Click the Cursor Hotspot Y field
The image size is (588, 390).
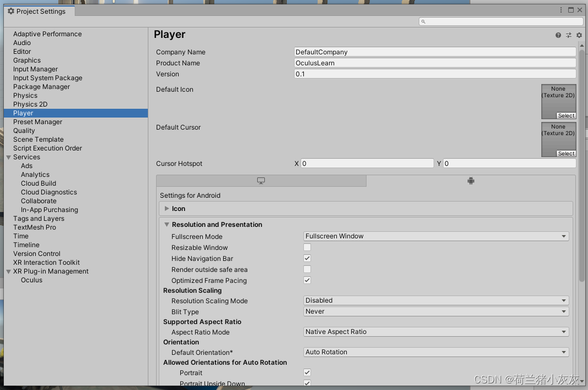click(509, 164)
